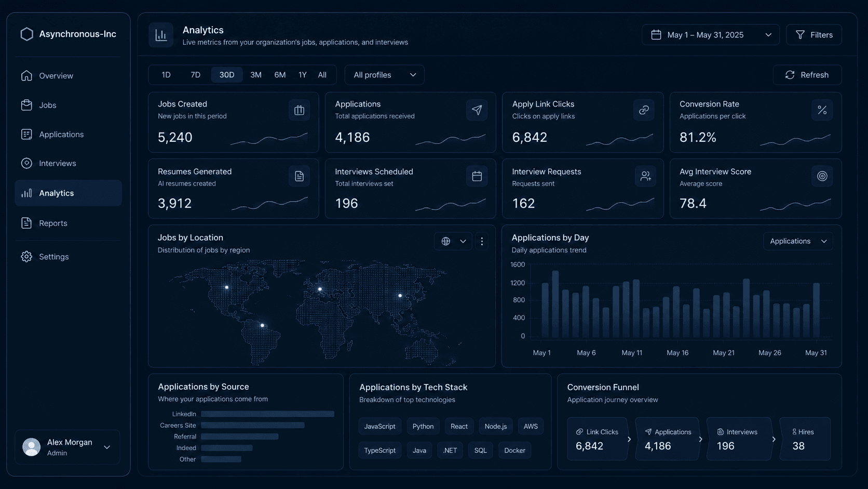Click the South America map marker
The height and width of the screenshot is (489, 868).
[263, 325]
